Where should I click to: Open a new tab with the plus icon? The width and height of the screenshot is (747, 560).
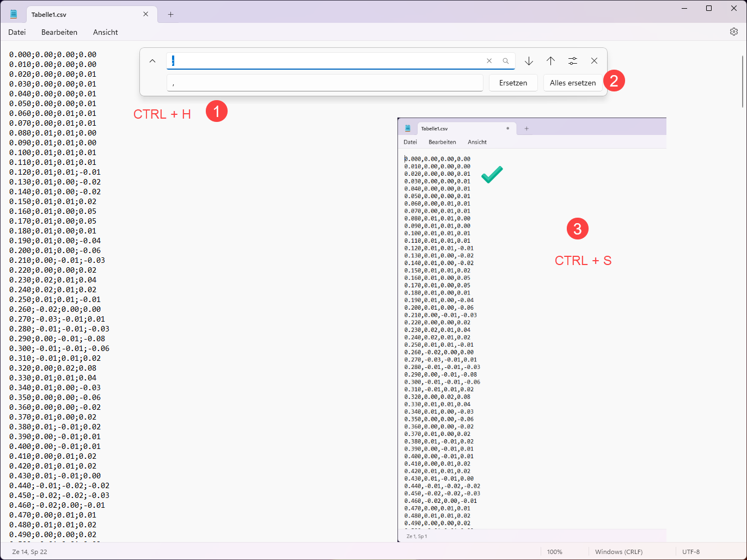pyautogui.click(x=170, y=15)
